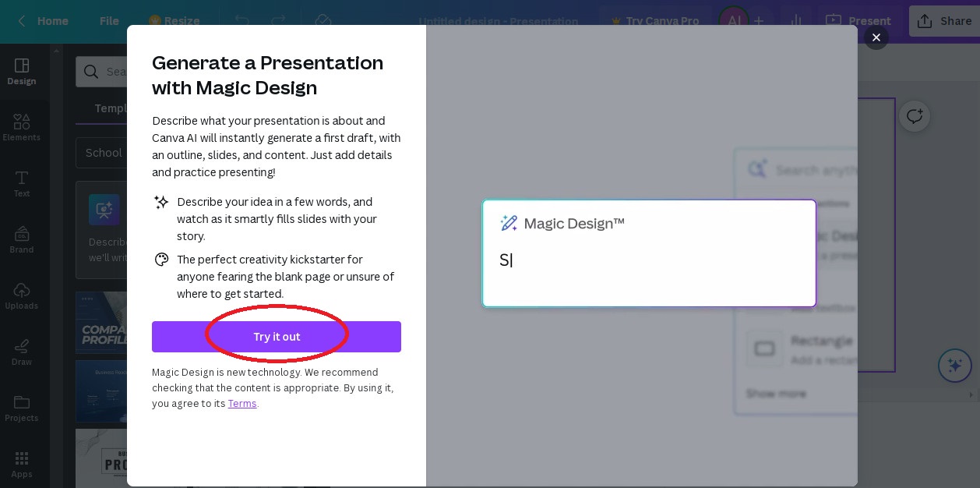This screenshot has width=980, height=488.
Task: Click the undo arrow in top bar
Action: tap(242, 21)
